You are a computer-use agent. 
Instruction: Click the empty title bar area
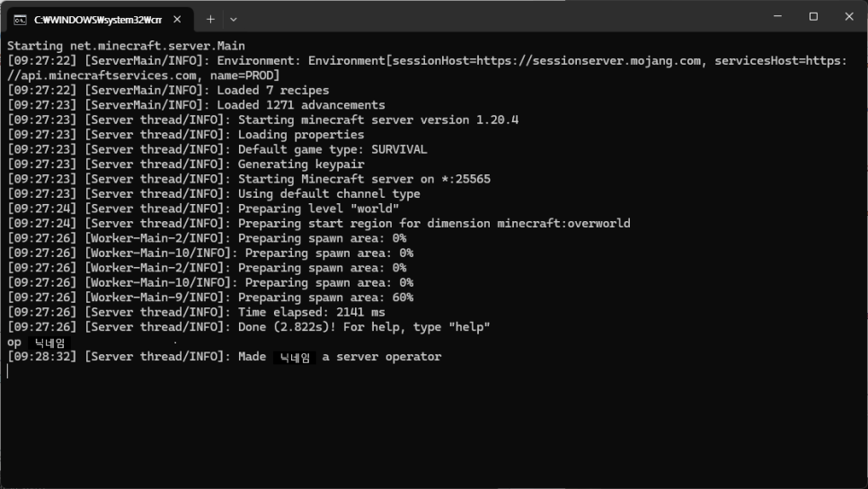503,18
